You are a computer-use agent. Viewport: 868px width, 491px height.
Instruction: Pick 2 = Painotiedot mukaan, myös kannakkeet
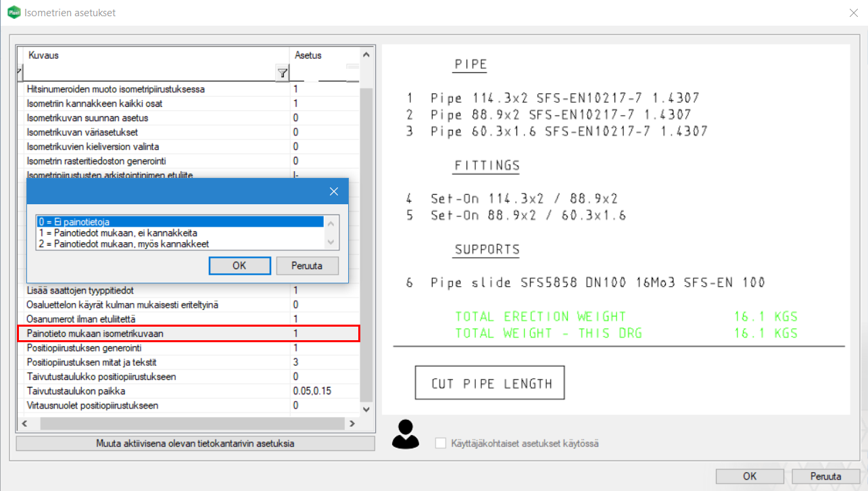[x=180, y=243]
